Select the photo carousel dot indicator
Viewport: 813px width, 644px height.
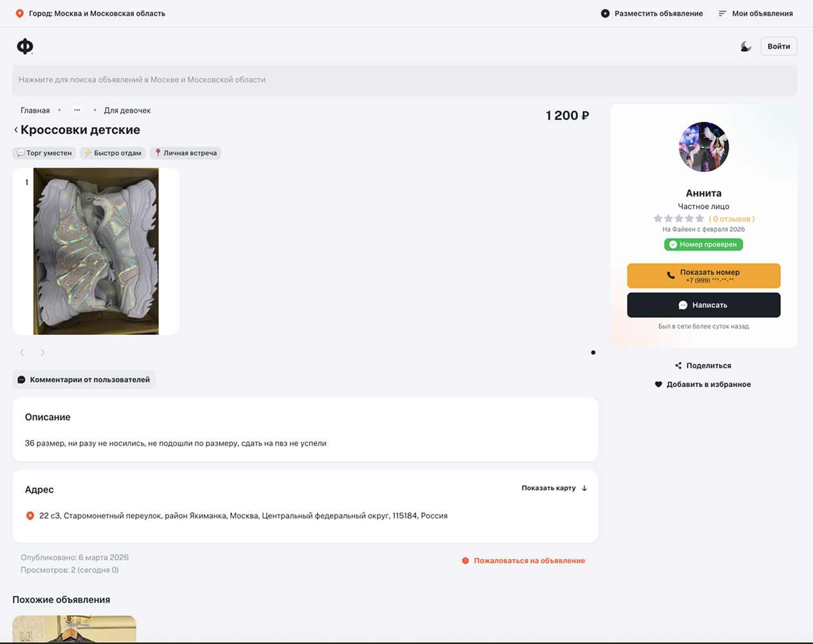coord(593,352)
